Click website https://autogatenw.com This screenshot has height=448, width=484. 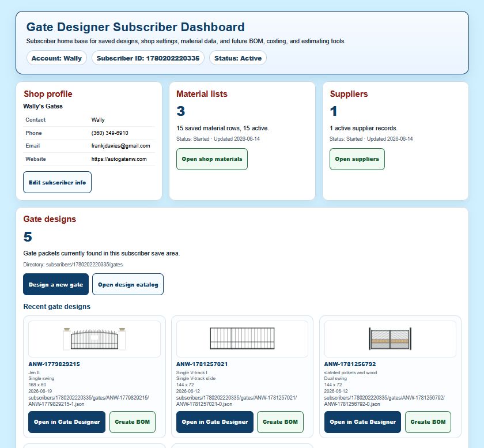pos(119,159)
